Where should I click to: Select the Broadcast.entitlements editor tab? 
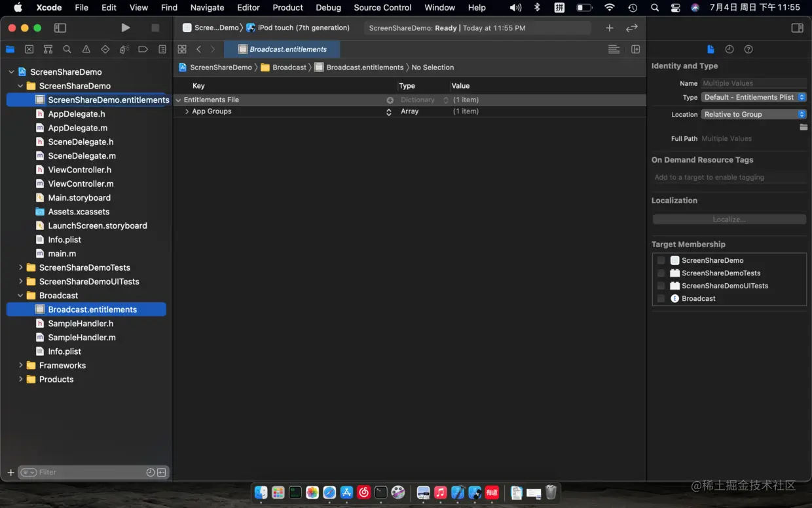click(282, 49)
